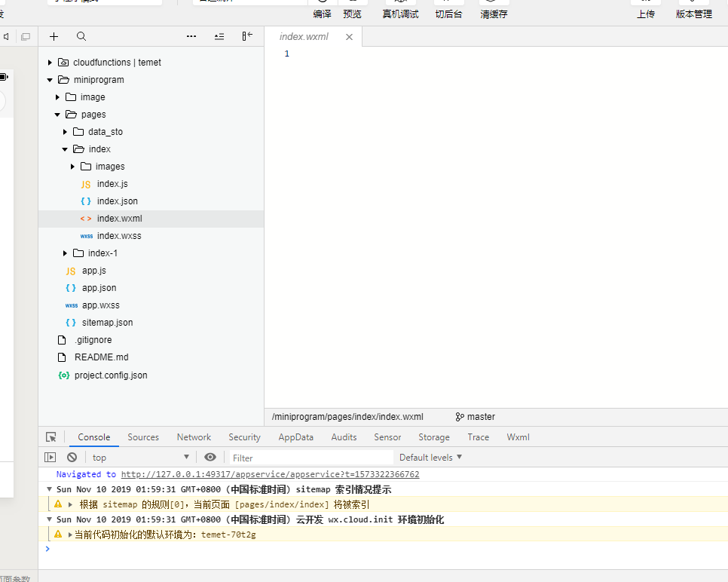Switch to the Network tab
The height and width of the screenshot is (582, 728).
click(x=194, y=437)
